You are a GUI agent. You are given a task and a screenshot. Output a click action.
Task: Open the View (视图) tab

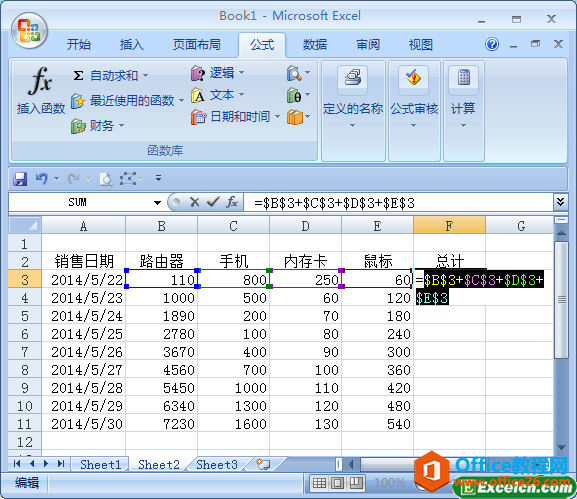tap(421, 45)
